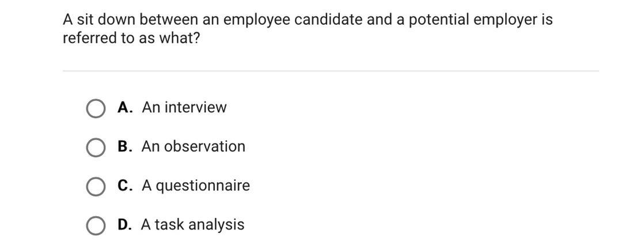Click the word "candidate" in the question
Screen dimensions: 644x249
[x=328, y=20]
